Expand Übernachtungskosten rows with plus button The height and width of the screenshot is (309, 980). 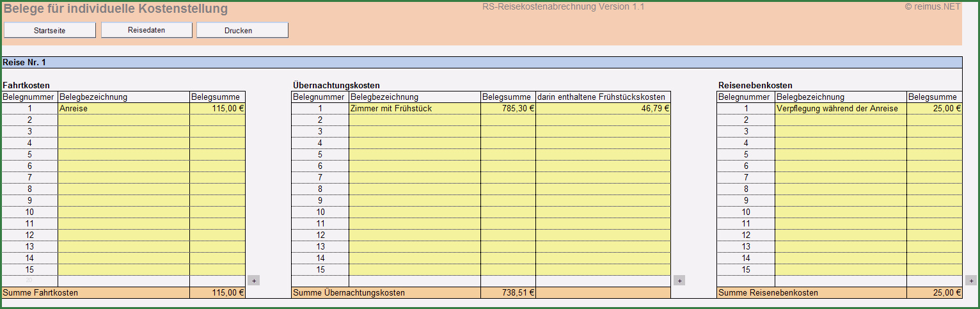pyautogui.click(x=679, y=280)
